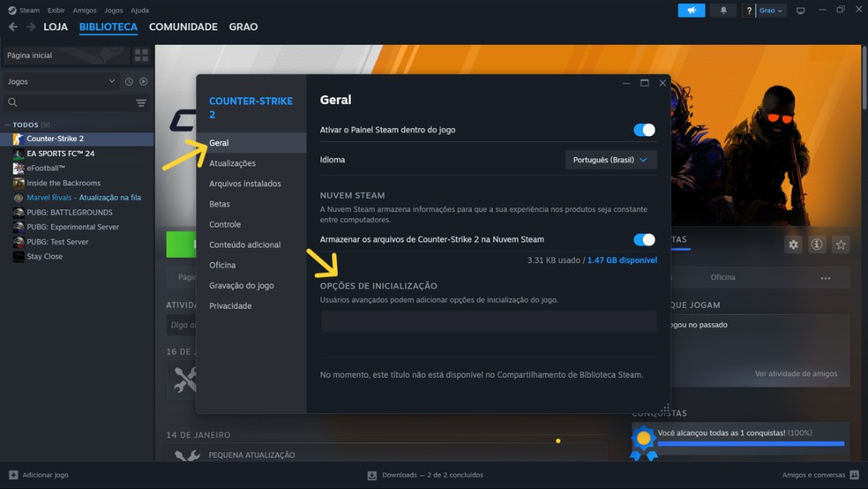This screenshot has height=489, width=868.
Task: Open the notifications bell icon
Action: tap(723, 10)
